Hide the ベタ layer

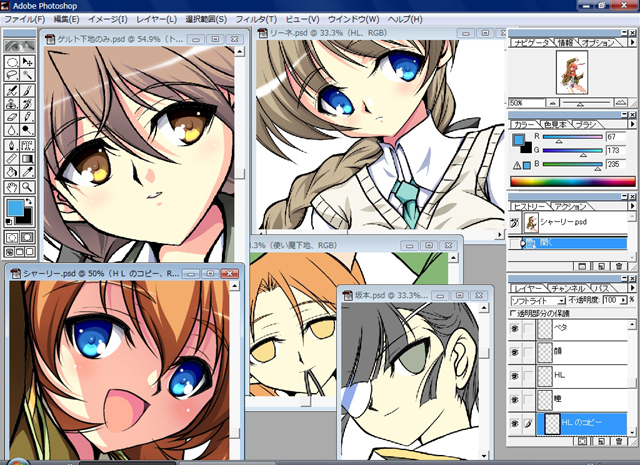(x=515, y=328)
